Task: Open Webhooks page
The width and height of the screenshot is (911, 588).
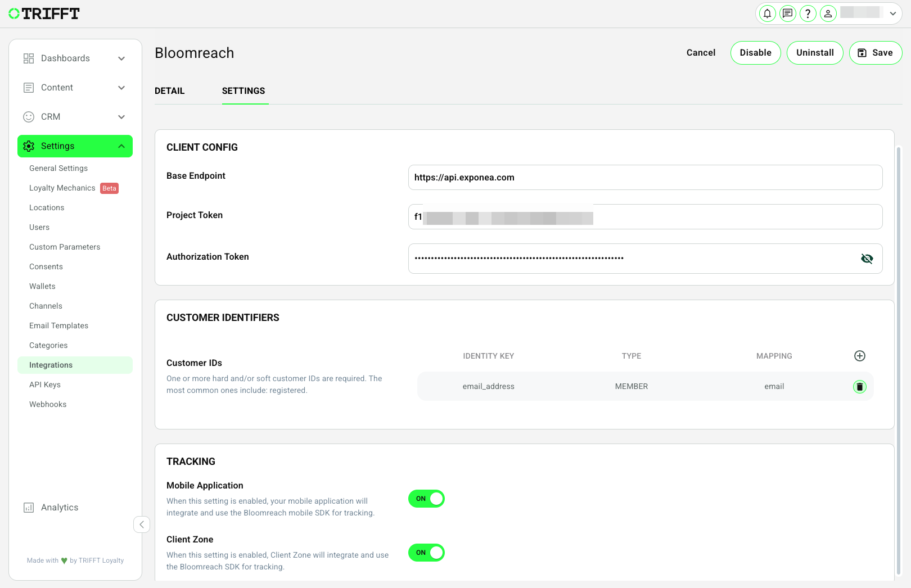Action: coord(48,404)
